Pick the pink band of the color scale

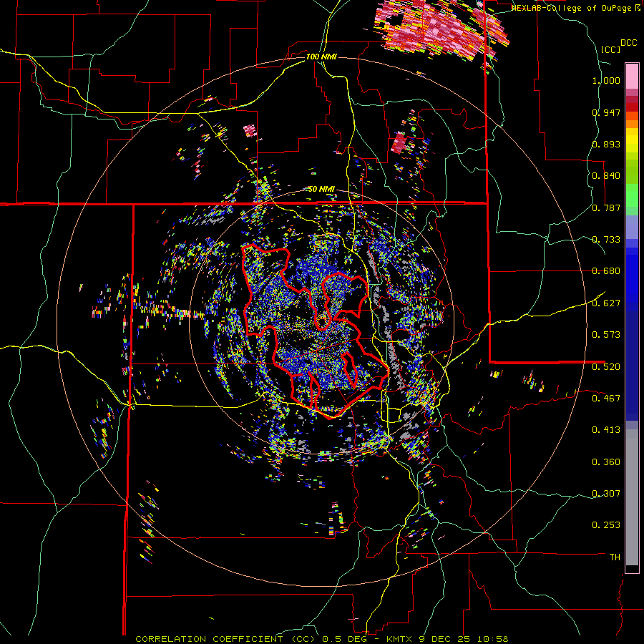[x=632, y=77]
